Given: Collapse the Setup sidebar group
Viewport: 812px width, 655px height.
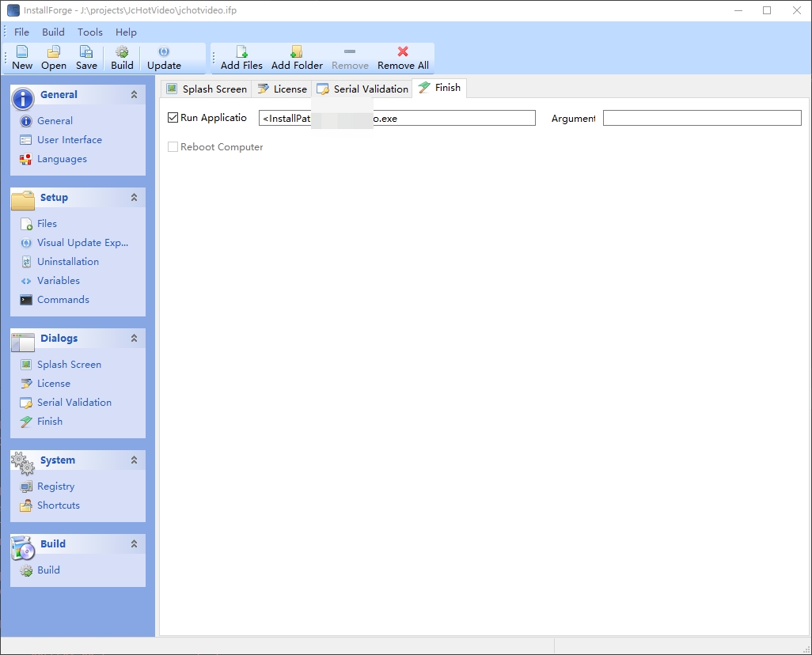Looking at the screenshot, I should point(134,197).
